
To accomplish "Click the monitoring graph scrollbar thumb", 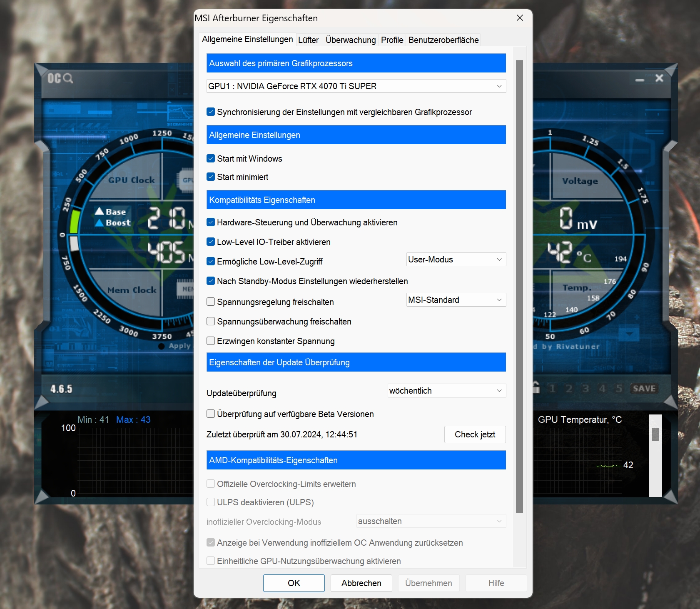I will (x=655, y=434).
